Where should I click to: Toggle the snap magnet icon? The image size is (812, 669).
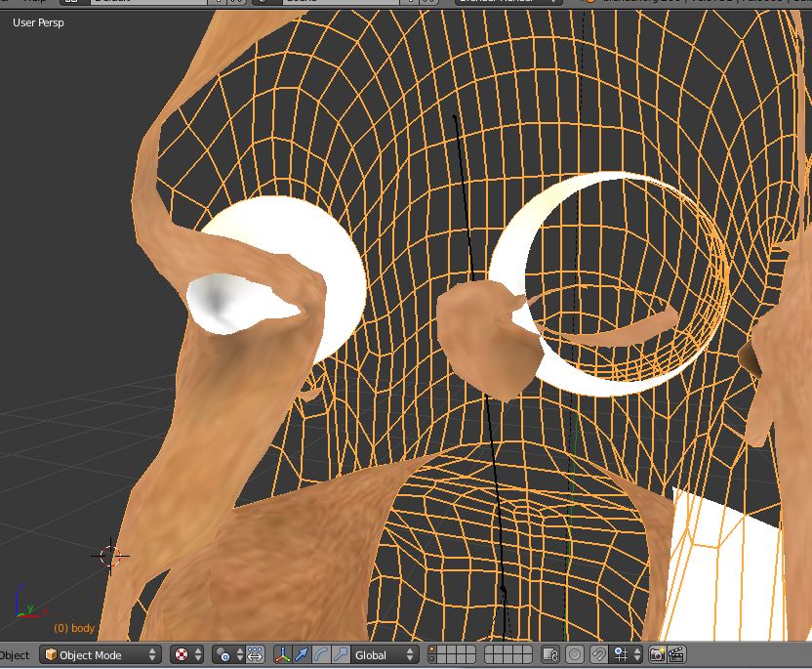(x=598, y=655)
